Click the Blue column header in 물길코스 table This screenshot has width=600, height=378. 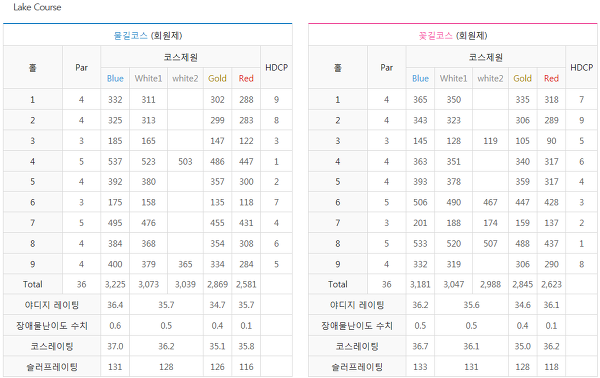coord(115,78)
